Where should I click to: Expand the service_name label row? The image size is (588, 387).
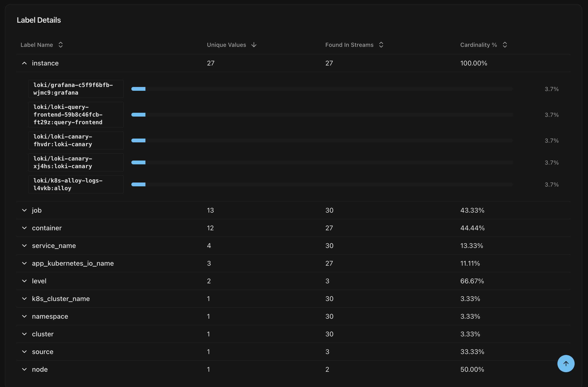coord(24,245)
